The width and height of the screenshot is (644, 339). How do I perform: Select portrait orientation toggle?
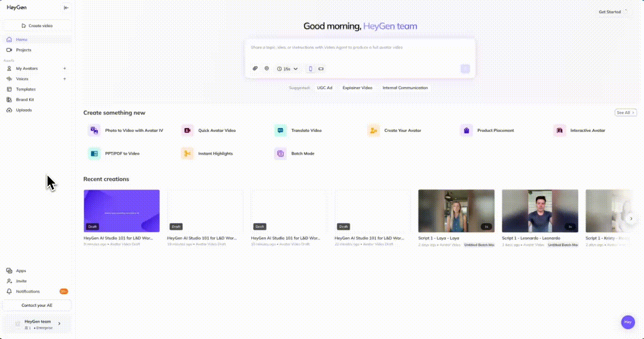point(310,69)
